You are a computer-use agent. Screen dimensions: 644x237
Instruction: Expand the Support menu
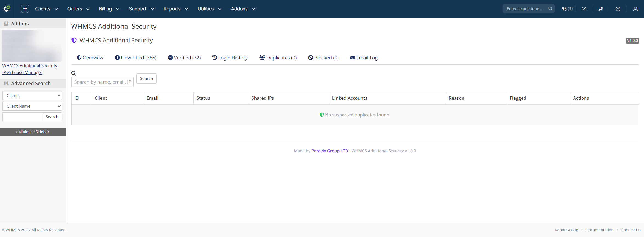(x=141, y=9)
